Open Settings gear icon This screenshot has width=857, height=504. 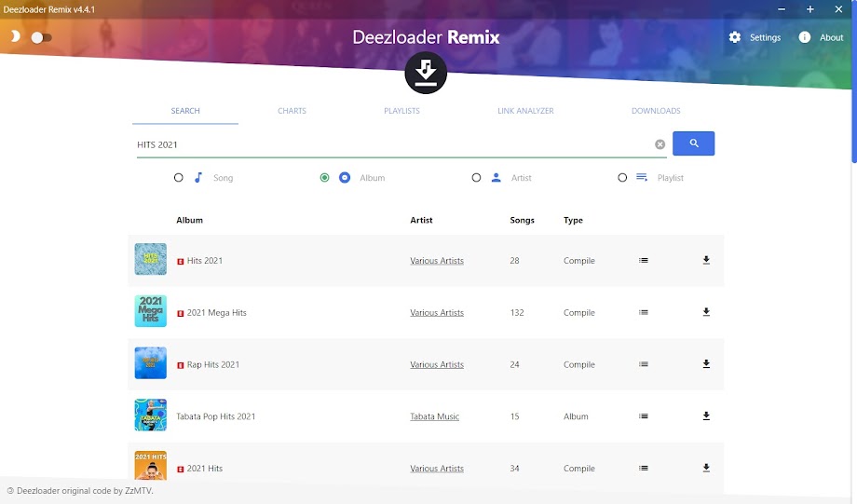(x=735, y=37)
